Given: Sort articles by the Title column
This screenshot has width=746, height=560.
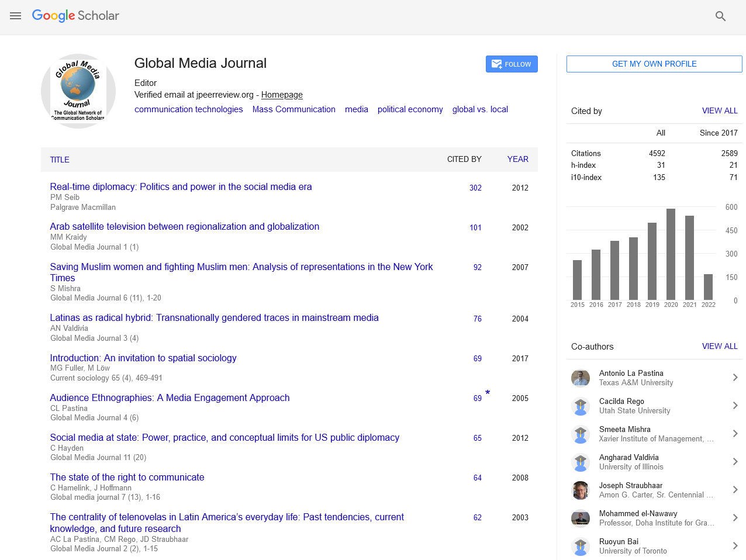Looking at the screenshot, I should pos(60,160).
